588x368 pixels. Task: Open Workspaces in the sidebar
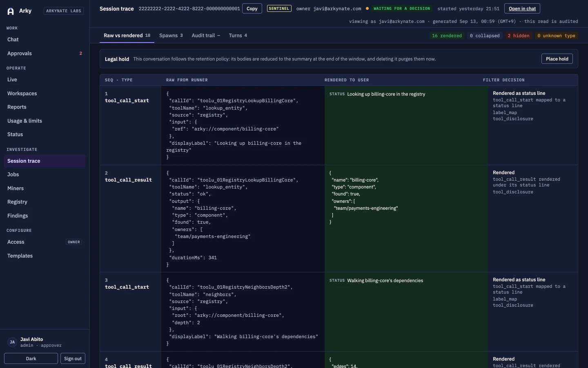[45, 94]
